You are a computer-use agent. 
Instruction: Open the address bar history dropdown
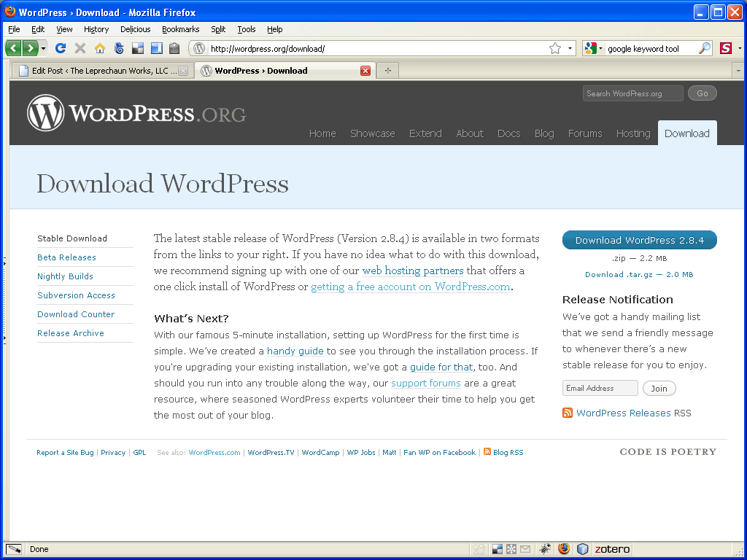coord(570,49)
